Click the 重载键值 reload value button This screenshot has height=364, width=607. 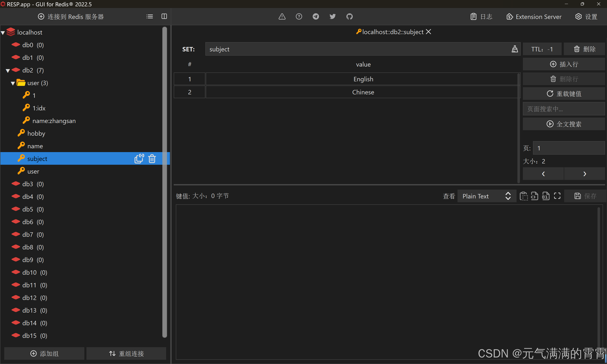(564, 94)
